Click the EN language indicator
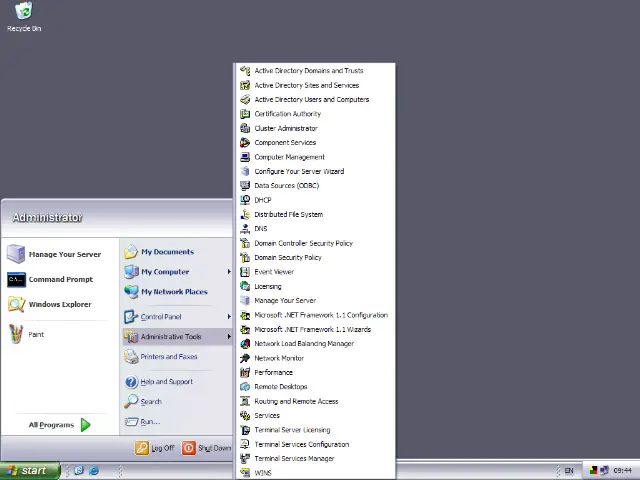The image size is (640, 480). point(569,471)
